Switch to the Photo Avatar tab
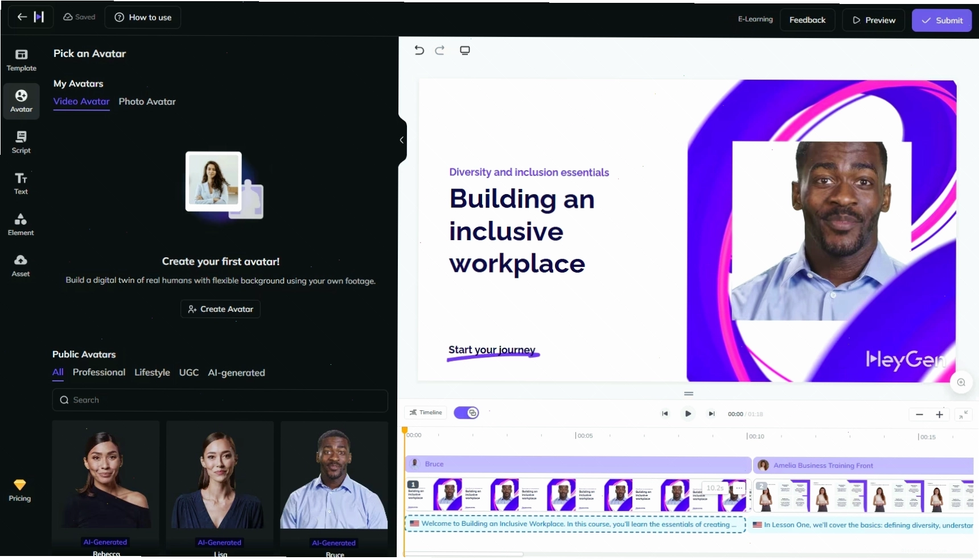The image size is (979, 560). (x=147, y=101)
